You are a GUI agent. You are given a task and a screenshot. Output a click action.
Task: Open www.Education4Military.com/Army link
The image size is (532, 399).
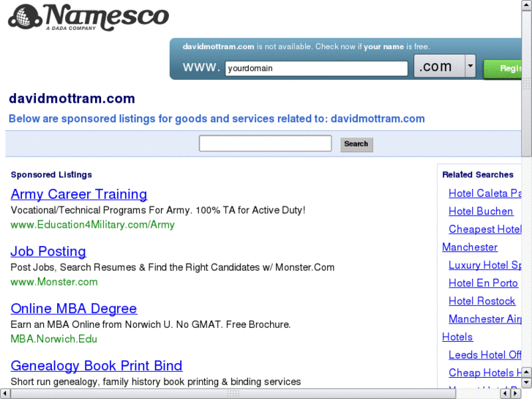(x=93, y=225)
